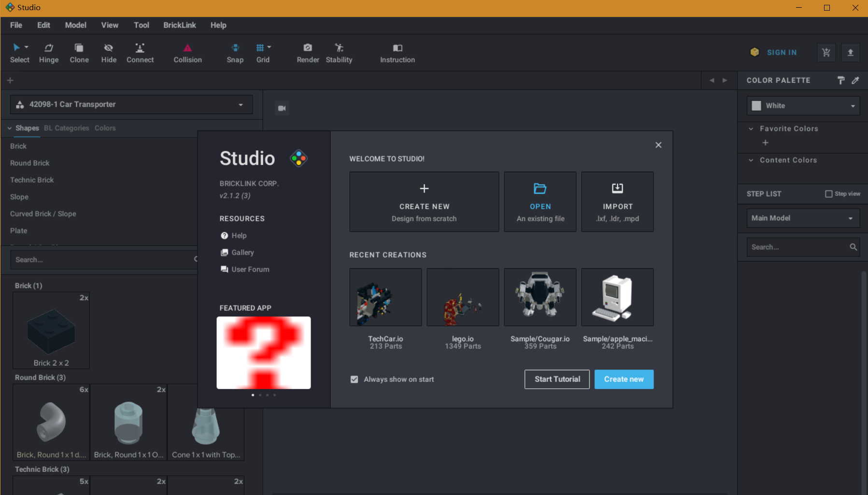Open the Help menu
The image size is (868, 495).
pyautogui.click(x=218, y=25)
